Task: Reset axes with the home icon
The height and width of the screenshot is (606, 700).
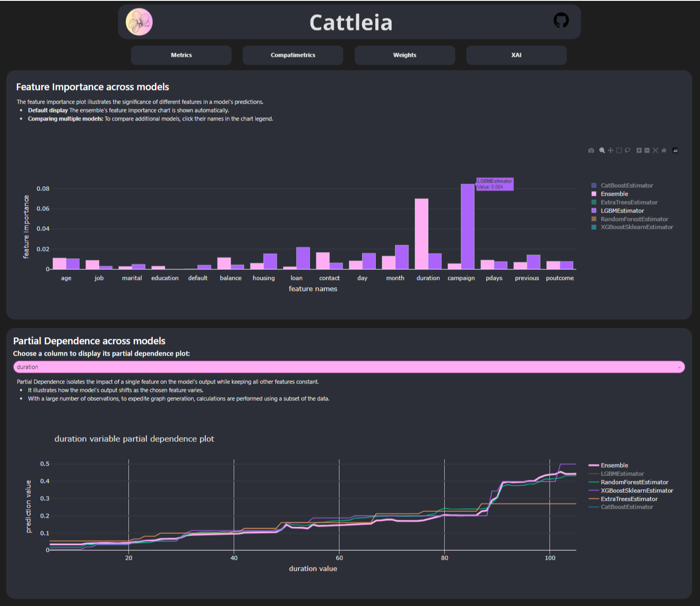Action: click(664, 150)
